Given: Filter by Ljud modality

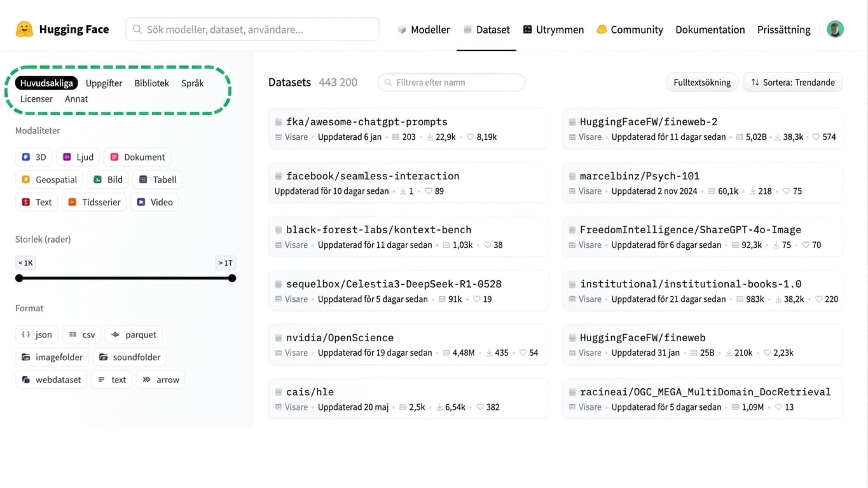Looking at the screenshot, I should click(x=78, y=157).
